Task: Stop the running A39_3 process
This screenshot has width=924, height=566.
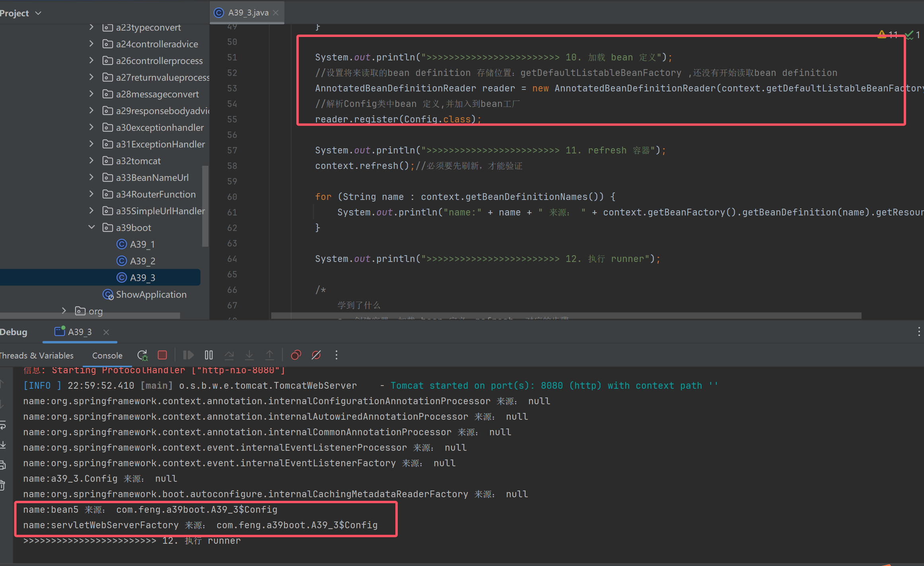Action: tap(162, 355)
